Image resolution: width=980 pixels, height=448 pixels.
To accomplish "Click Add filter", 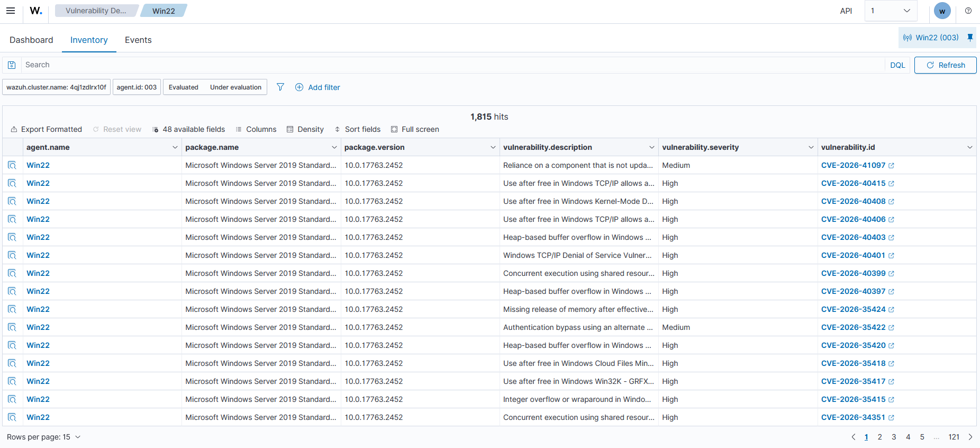I will click(x=317, y=87).
